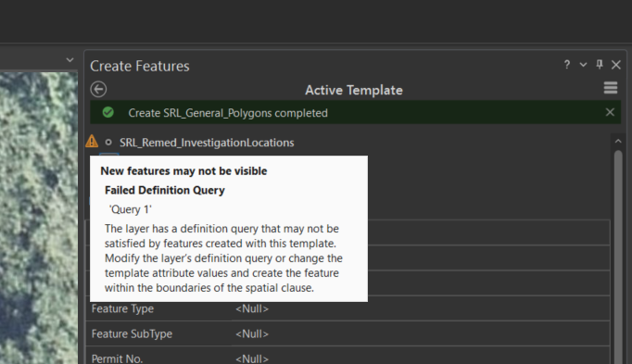Edit the Feature Type value field
632x364 pixels.
coord(421,308)
